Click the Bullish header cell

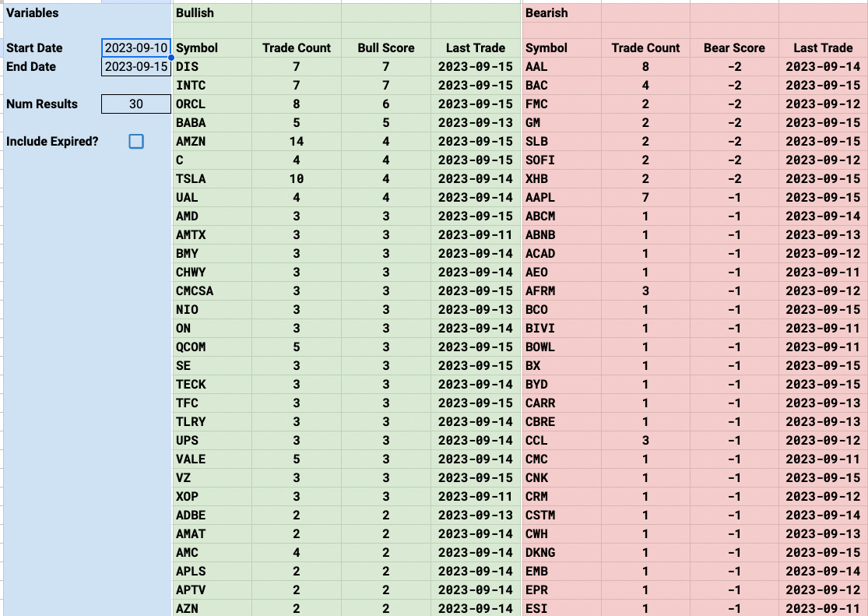[x=212, y=12]
